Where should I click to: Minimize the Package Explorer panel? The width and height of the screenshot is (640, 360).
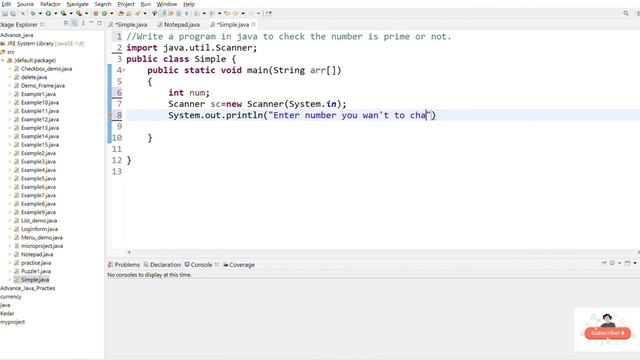click(91, 23)
